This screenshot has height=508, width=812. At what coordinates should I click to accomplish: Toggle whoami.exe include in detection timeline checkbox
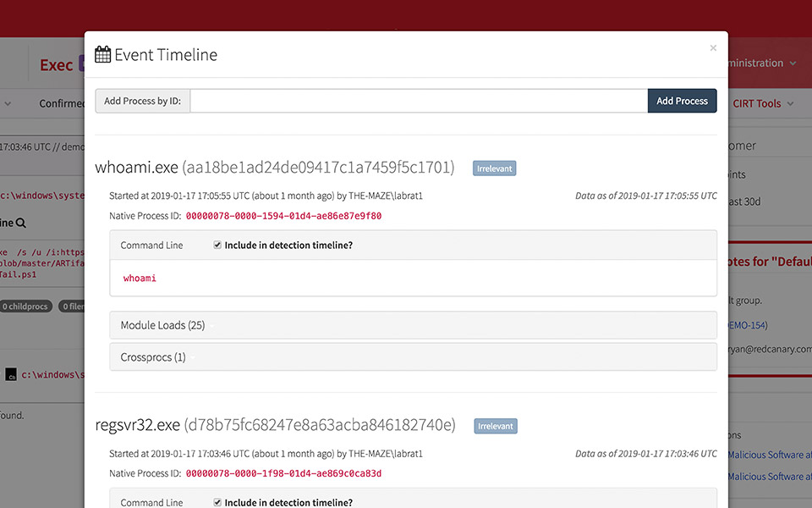pos(217,246)
